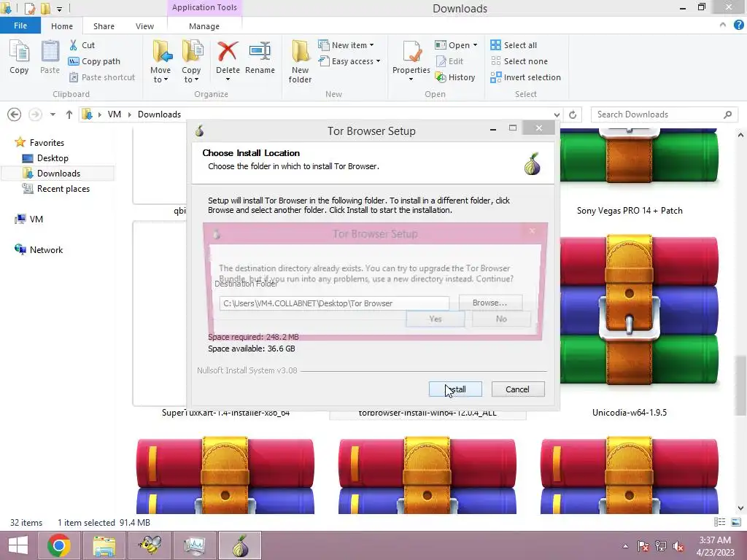Click Select none in ribbon

(x=519, y=61)
